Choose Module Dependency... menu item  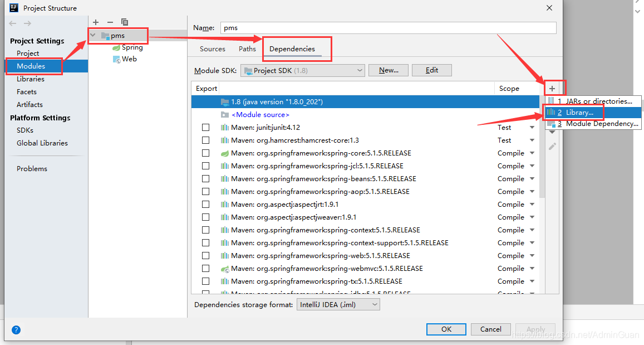(593, 124)
